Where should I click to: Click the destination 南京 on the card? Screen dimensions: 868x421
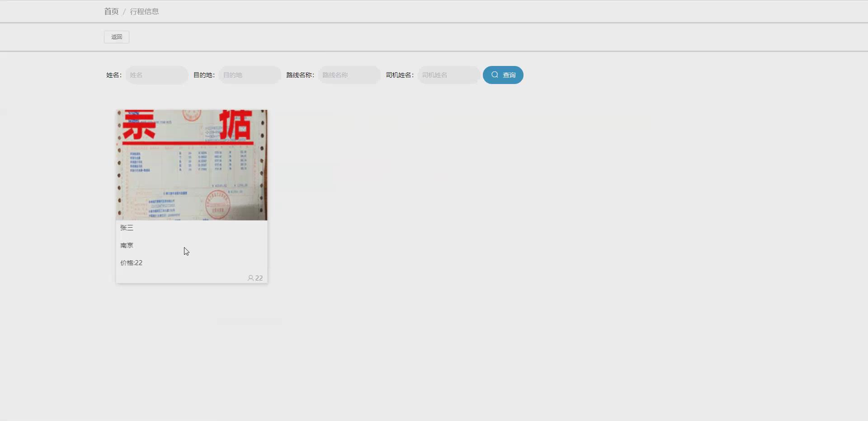(x=127, y=245)
